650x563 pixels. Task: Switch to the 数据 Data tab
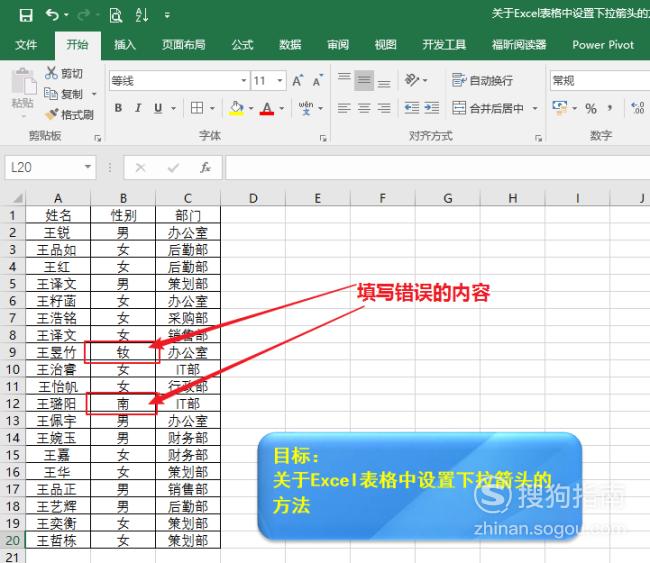click(x=290, y=45)
